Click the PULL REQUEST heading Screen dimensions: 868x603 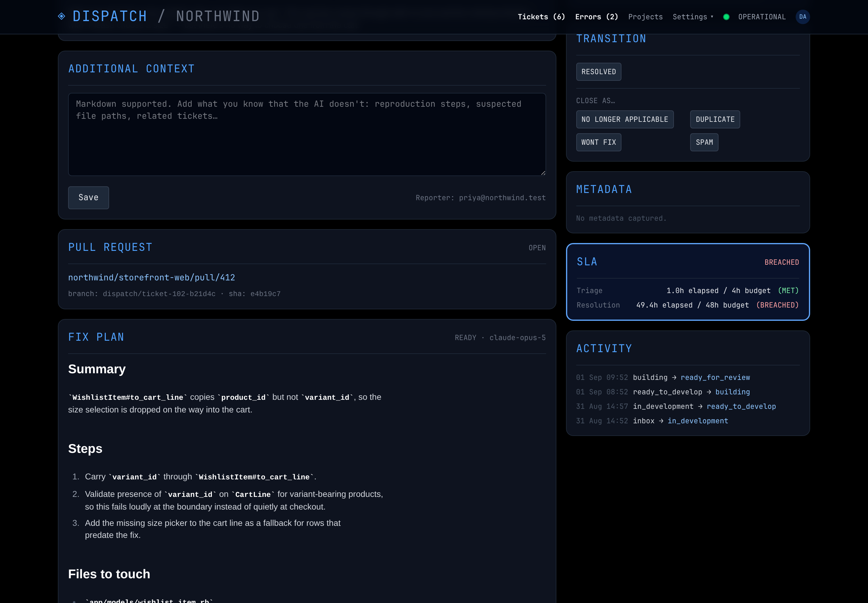coord(110,248)
